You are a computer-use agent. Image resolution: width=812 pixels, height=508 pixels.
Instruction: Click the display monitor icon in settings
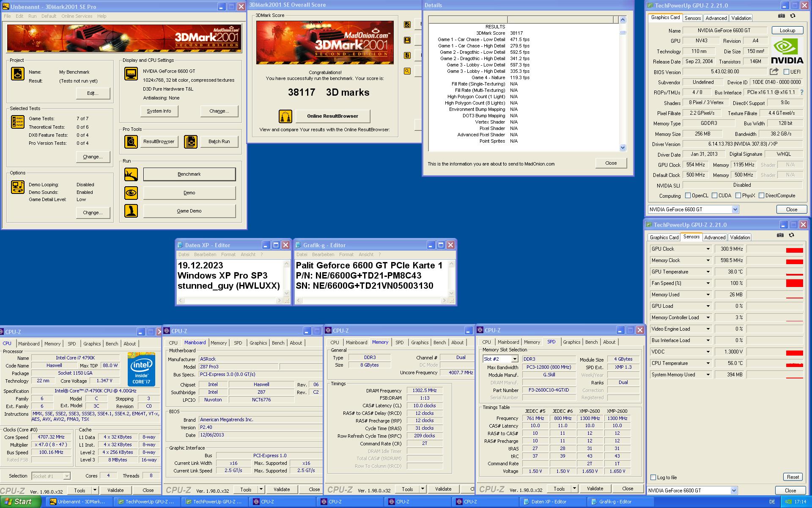pos(131,73)
